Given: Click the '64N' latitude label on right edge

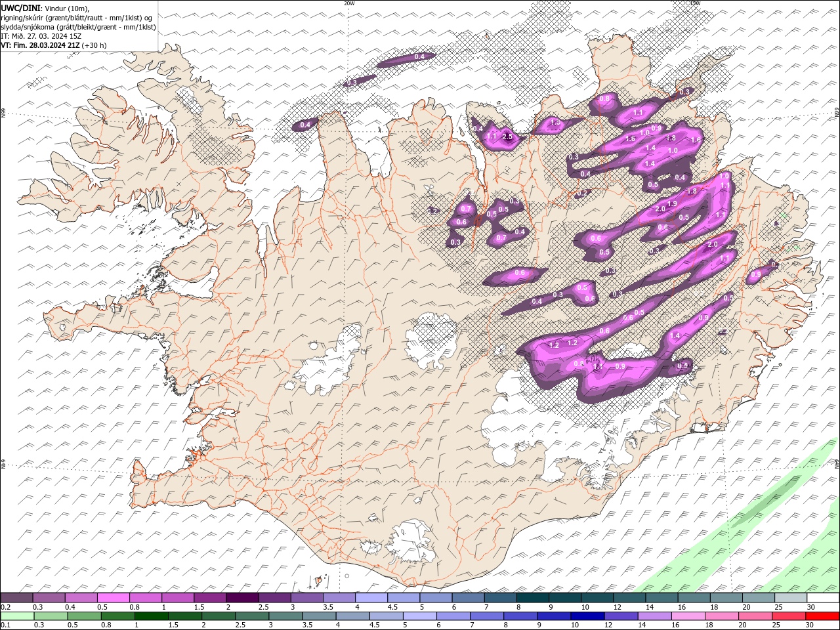Looking at the screenshot, I should click(837, 463).
